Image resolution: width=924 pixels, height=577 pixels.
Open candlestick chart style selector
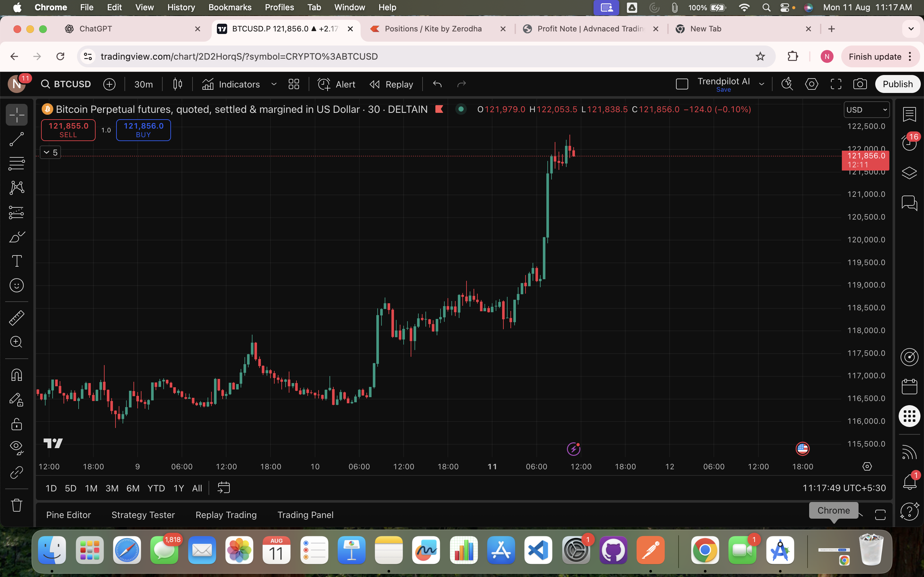pyautogui.click(x=177, y=84)
